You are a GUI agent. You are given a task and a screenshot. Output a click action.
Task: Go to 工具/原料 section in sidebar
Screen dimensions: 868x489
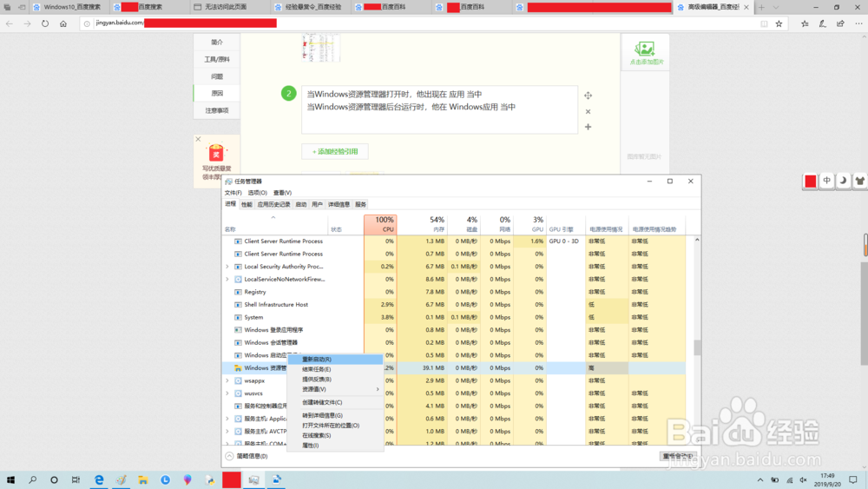click(x=216, y=59)
